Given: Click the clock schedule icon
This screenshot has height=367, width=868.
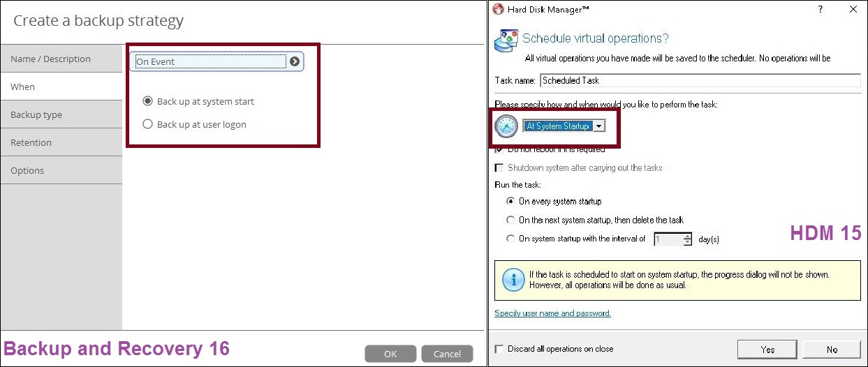Looking at the screenshot, I should (506, 126).
